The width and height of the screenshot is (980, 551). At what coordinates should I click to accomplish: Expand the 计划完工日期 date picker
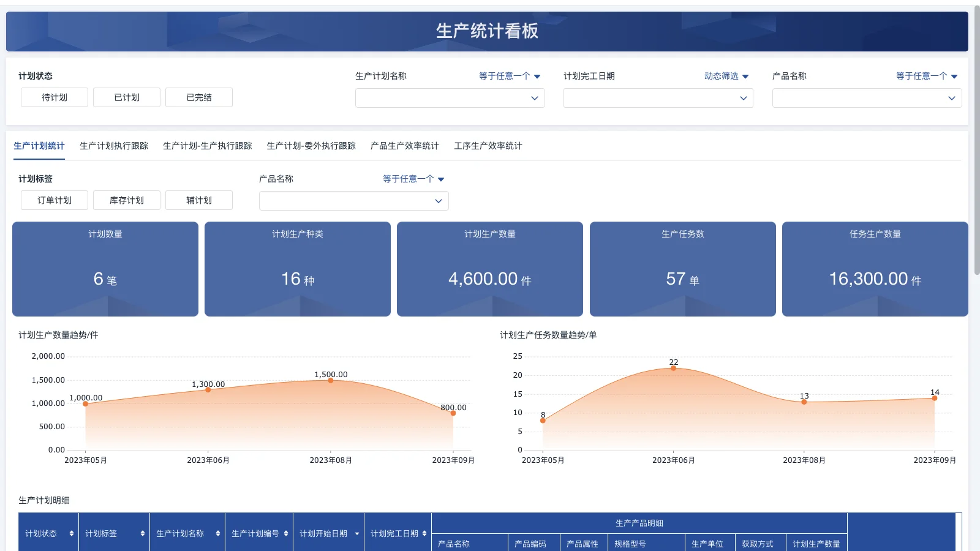[x=658, y=98]
